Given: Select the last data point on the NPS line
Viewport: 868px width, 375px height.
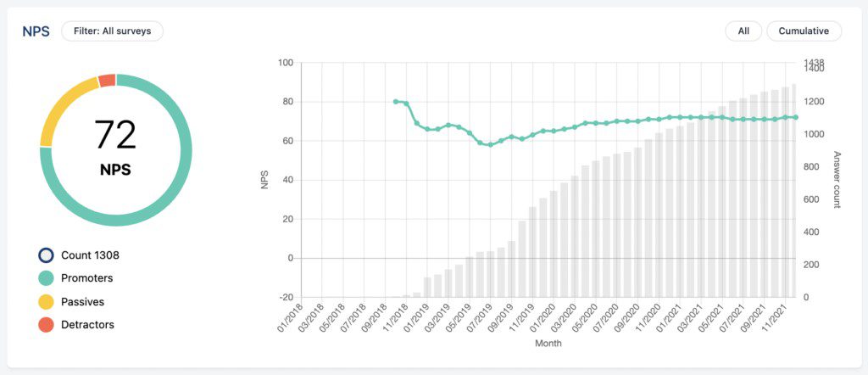Looking at the screenshot, I should 795,117.
